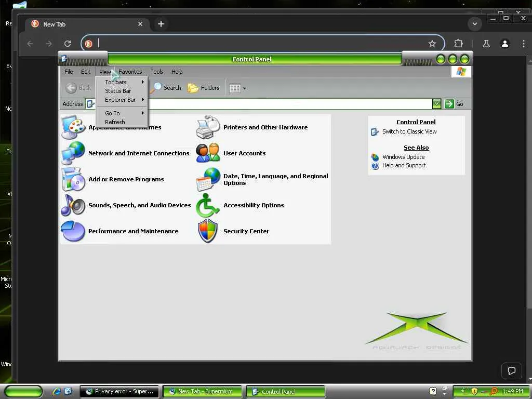
Task: Expand the browser tab search chevron
Action: point(475,24)
